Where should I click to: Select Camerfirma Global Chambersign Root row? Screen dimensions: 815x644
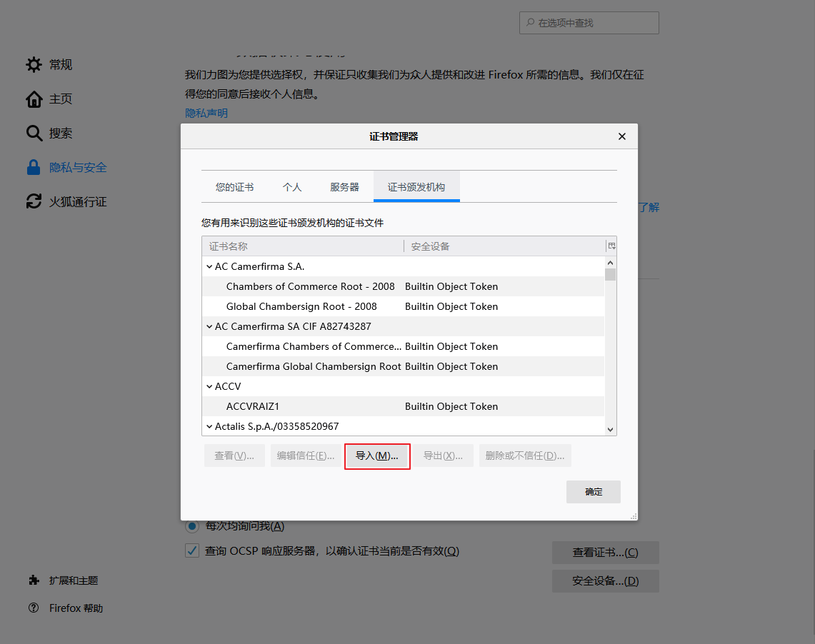coord(404,367)
